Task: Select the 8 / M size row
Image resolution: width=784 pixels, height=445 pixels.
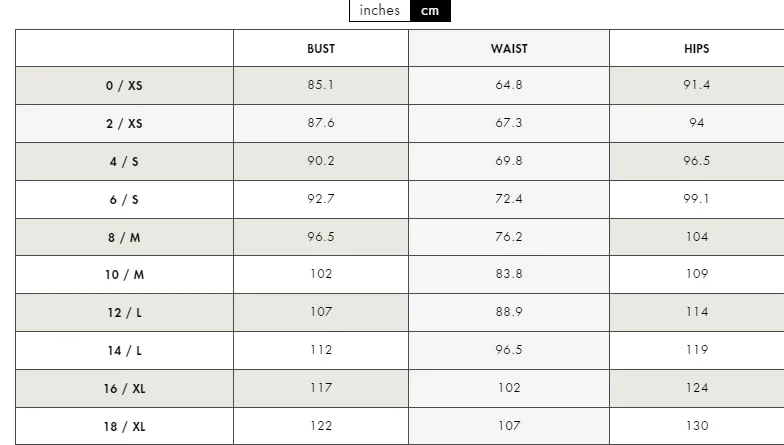Action: coord(124,238)
